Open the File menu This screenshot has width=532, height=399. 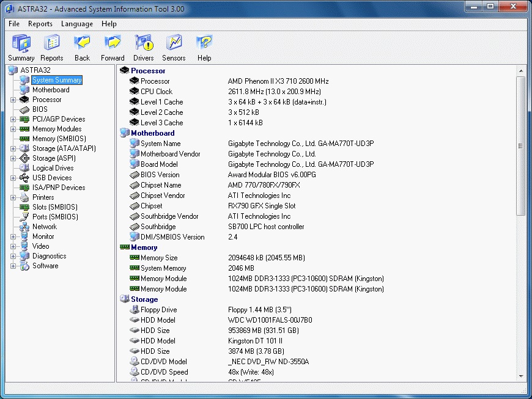[14, 24]
